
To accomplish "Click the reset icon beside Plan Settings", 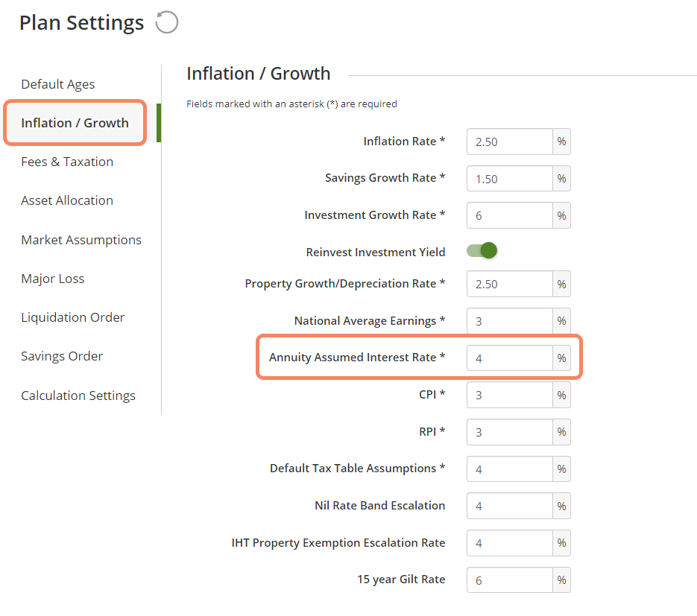I will point(167,22).
